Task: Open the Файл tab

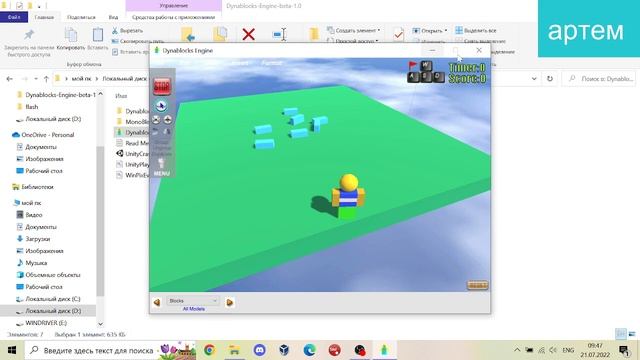Action: pyautogui.click(x=14, y=17)
